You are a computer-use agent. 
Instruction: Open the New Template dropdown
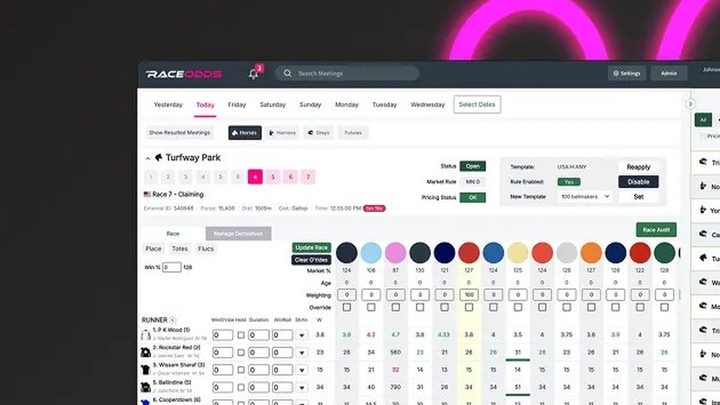click(x=585, y=197)
